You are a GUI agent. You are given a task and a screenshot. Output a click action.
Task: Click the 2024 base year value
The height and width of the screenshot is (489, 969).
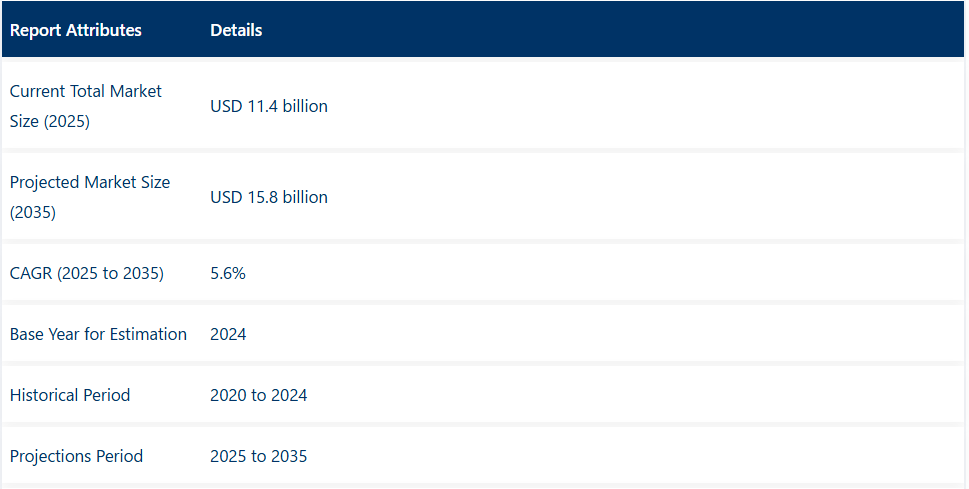click(x=228, y=334)
